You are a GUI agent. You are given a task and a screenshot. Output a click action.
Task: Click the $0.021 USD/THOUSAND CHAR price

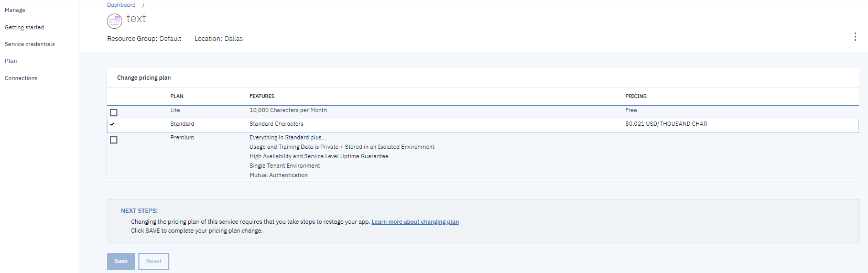666,124
